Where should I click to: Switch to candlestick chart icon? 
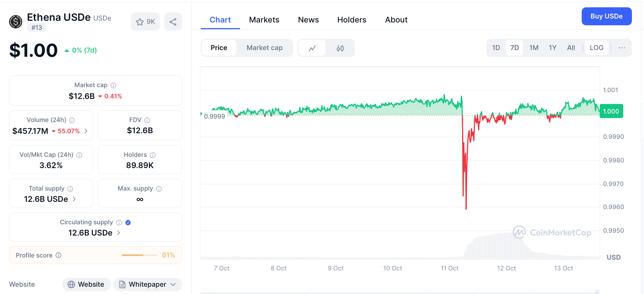[340, 48]
